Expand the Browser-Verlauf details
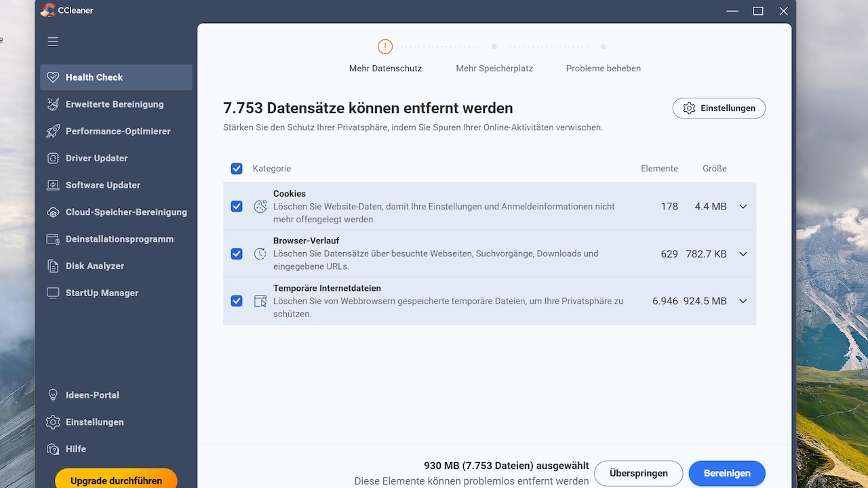Viewport: 868px width, 488px height. 743,253
